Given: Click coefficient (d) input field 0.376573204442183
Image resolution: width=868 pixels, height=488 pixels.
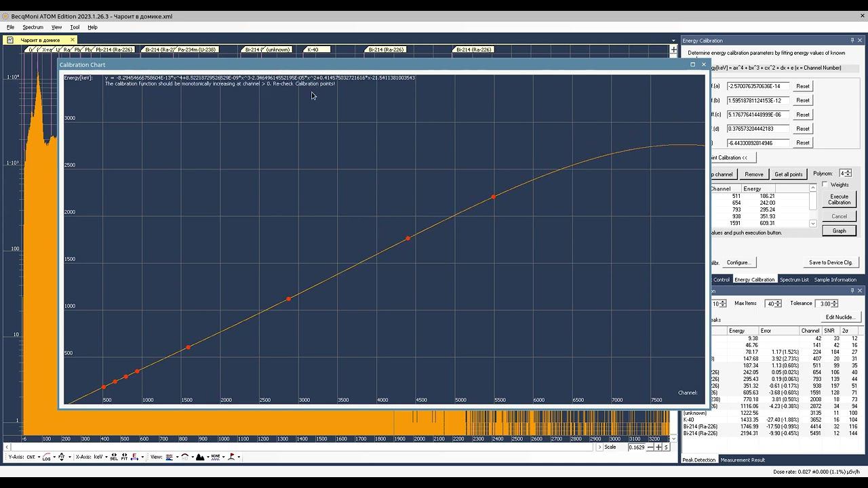Looking at the screenshot, I should 757,129.
